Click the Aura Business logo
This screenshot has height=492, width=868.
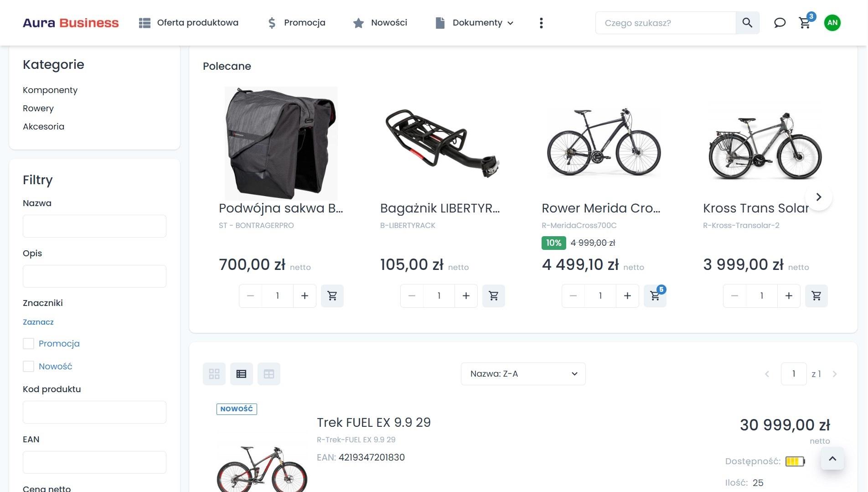point(71,23)
